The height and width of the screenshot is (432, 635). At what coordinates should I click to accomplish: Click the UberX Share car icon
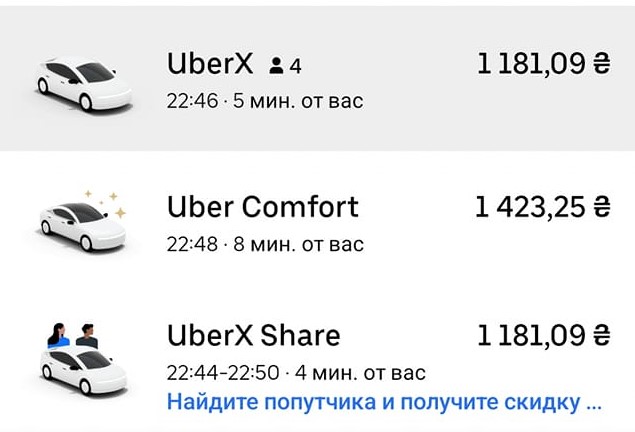pos(80,369)
